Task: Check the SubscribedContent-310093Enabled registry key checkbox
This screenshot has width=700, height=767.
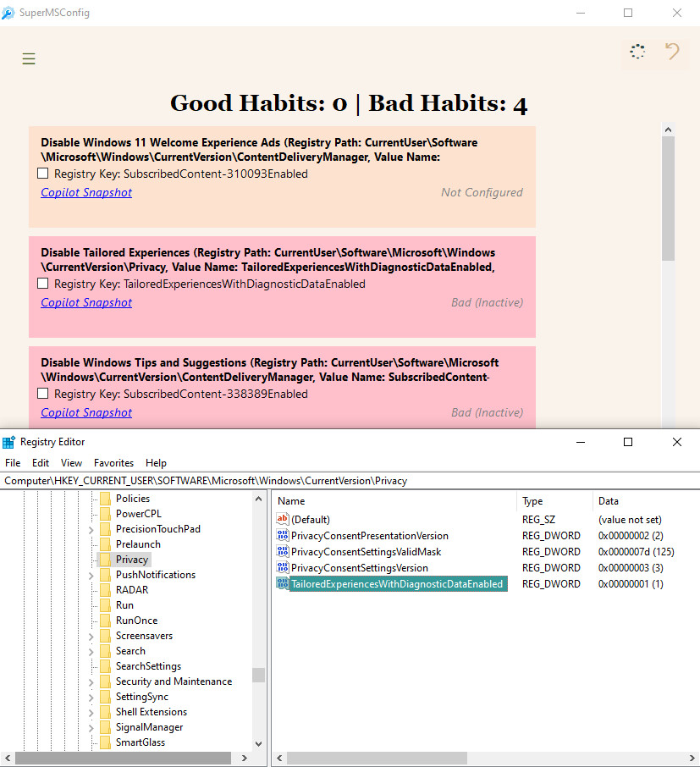Action: 42,173
